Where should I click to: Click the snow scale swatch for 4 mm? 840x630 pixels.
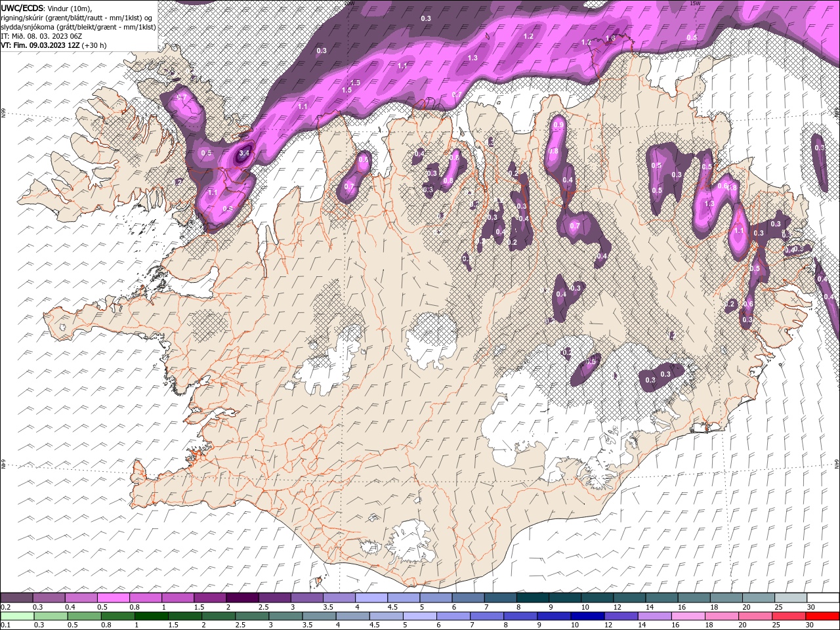pyautogui.click(x=371, y=598)
